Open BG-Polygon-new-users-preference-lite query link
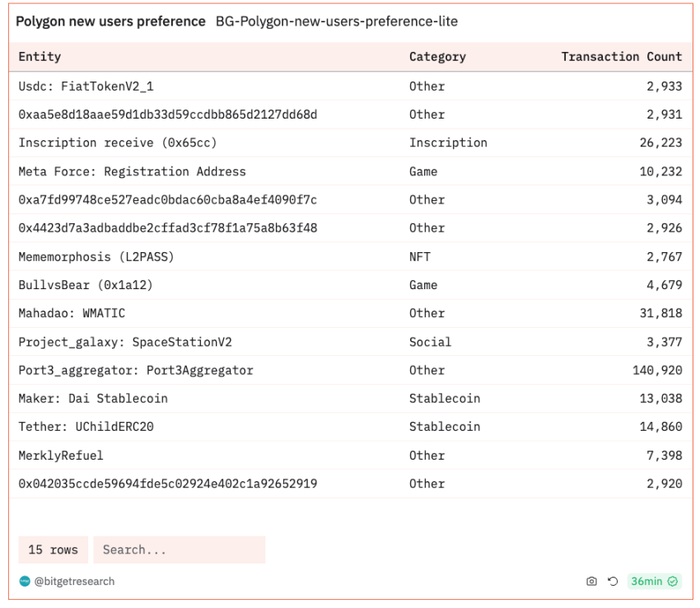The width and height of the screenshot is (700, 608). [337, 21]
